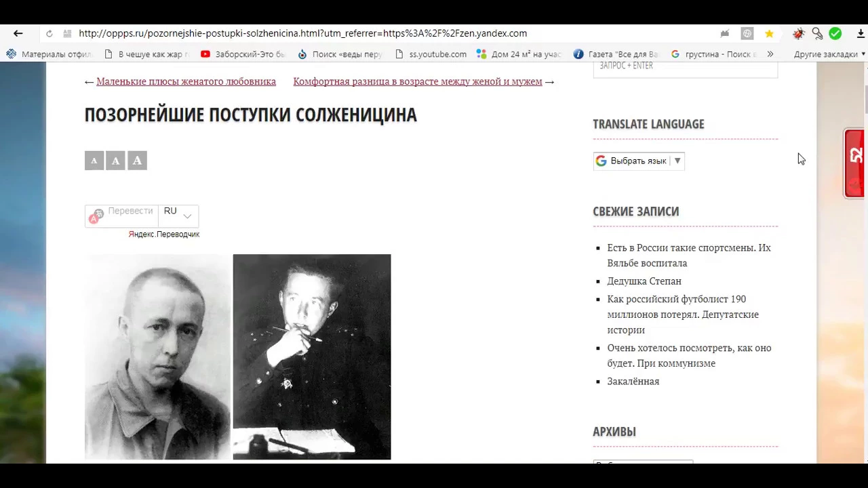This screenshot has height=488, width=868.
Task: Click the red side widget tab
Action: point(855,163)
